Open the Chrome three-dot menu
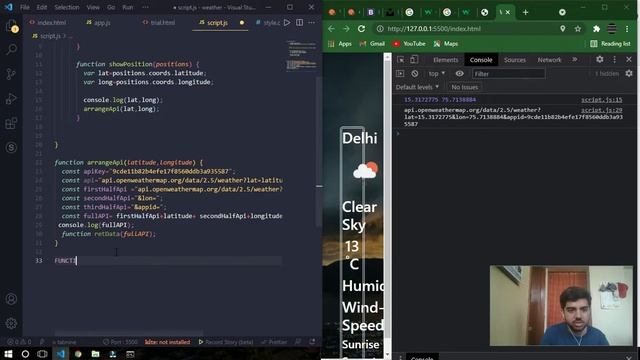Screen dimensions: 640x360 tap(627, 29)
